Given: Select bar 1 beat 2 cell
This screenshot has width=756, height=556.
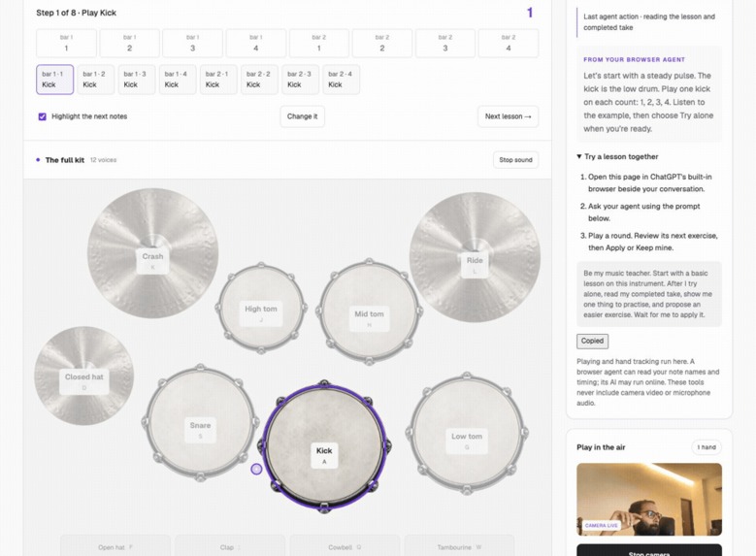Looking at the screenshot, I should tap(130, 44).
